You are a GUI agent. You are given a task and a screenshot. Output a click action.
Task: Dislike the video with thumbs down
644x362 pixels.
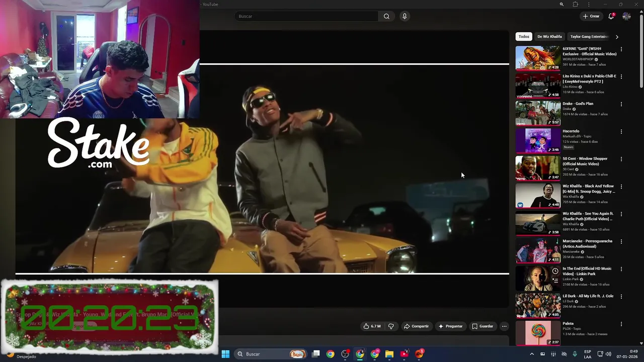(x=391, y=326)
